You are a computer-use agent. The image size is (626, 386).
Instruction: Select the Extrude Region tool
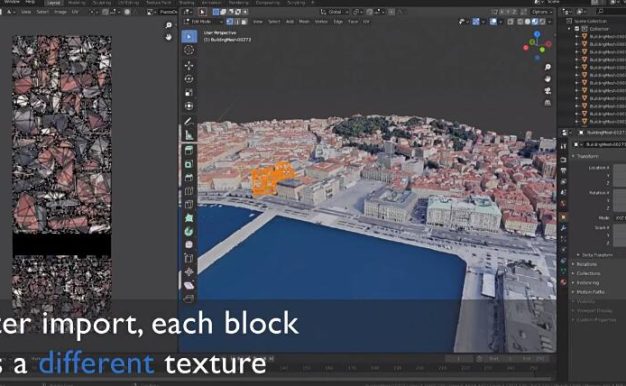pos(189,150)
